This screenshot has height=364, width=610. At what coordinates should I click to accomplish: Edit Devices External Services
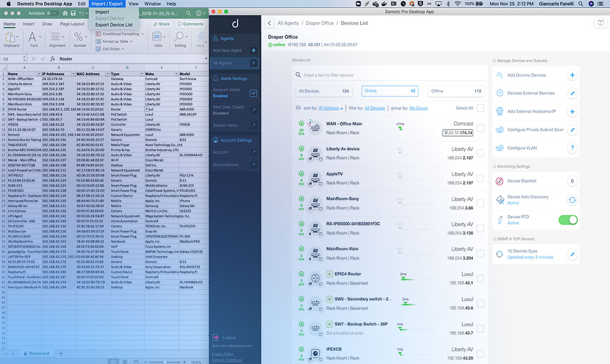(x=572, y=92)
